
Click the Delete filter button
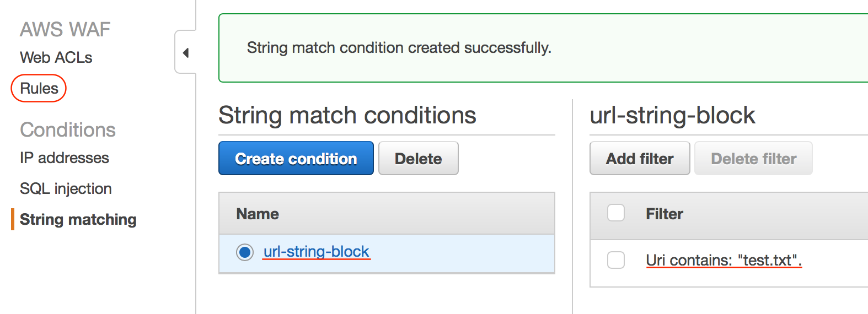[753, 159]
